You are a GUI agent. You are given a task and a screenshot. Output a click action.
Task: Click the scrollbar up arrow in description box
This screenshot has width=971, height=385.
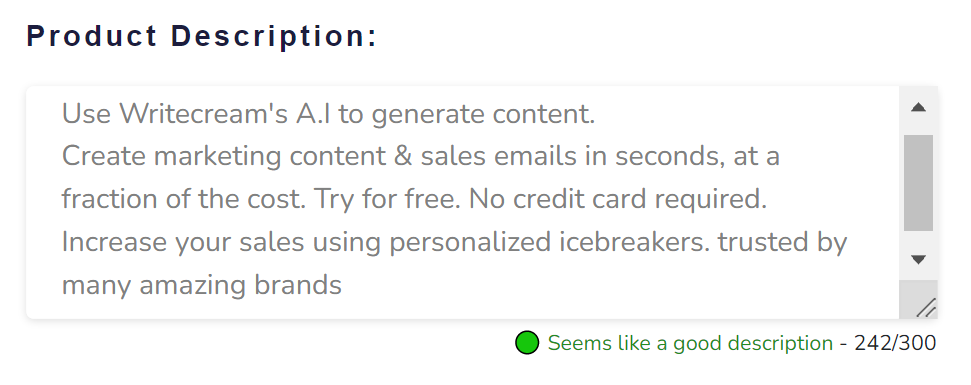point(918,108)
